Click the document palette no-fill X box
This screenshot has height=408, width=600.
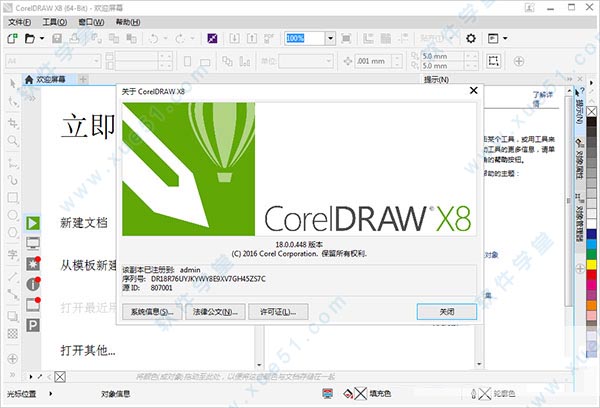coord(60,377)
